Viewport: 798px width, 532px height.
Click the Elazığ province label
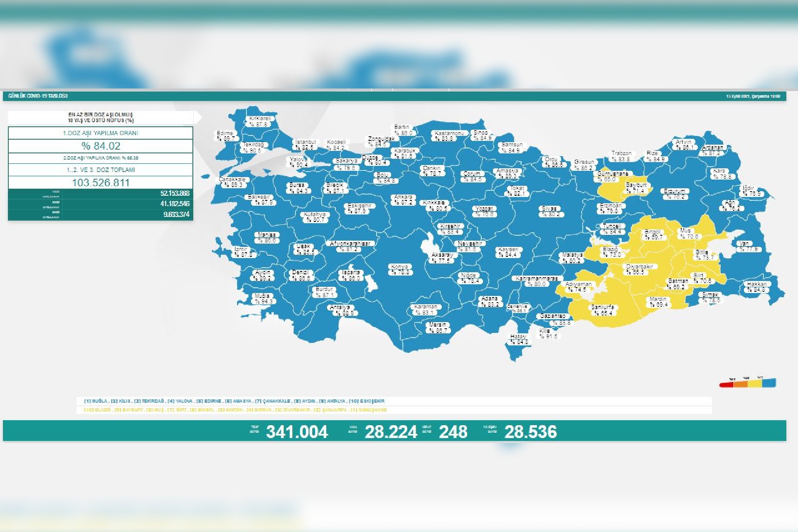[611, 252]
